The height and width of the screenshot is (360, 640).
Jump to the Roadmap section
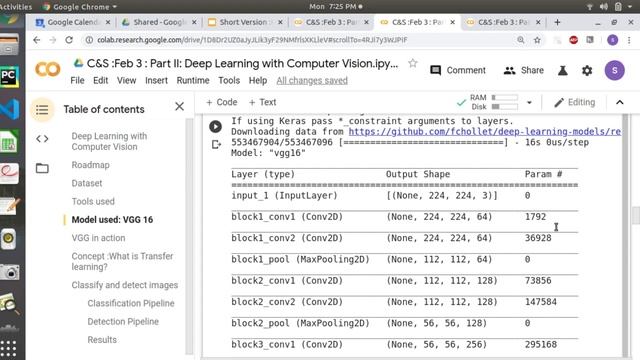point(91,165)
